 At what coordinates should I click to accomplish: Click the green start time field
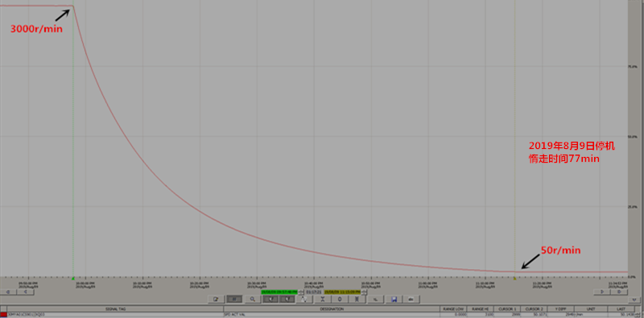point(279,292)
